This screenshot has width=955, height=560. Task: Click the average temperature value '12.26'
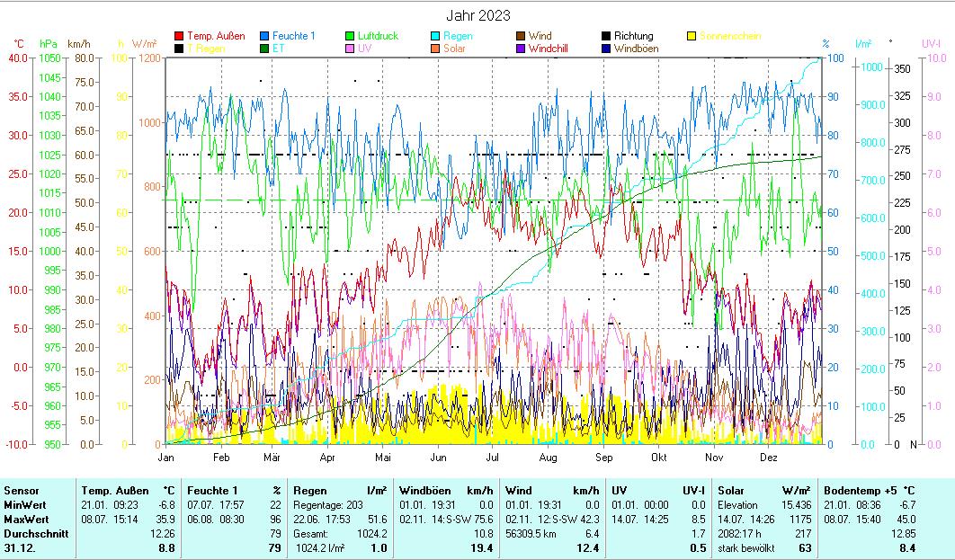pyautogui.click(x=163, y=534)
